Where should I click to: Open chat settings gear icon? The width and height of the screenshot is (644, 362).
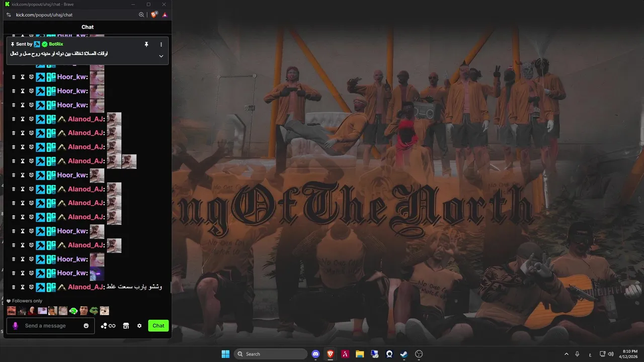139,326
